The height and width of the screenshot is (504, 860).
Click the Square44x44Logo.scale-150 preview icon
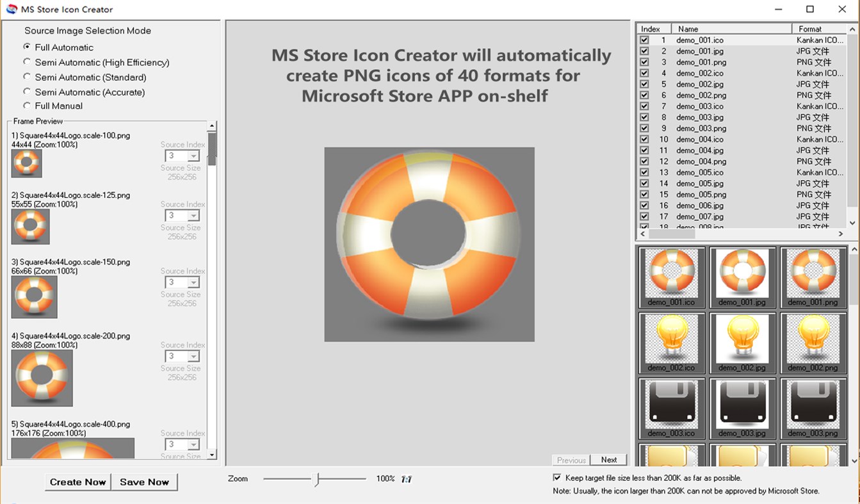click(x=34, y=297)
